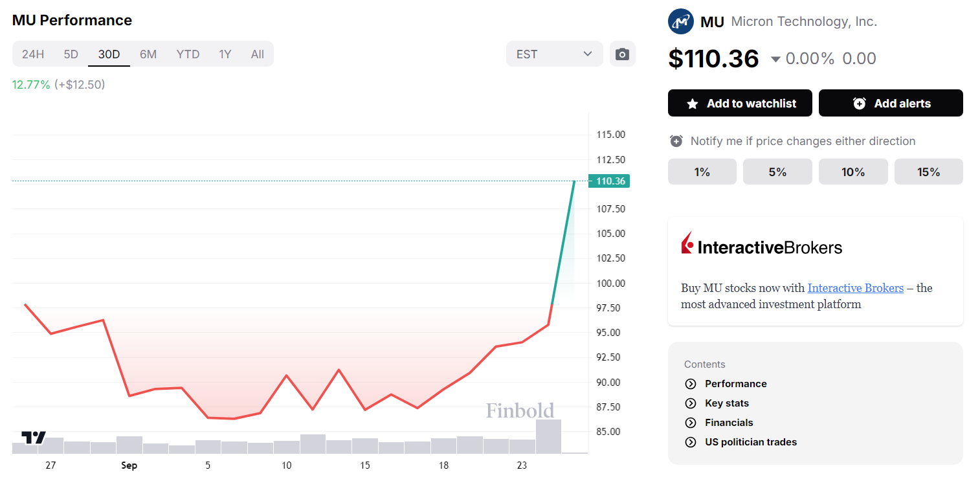This screenshot has height=481, width=980.
Task: Jump to the Performance section
Action: [x=735, y=384]
